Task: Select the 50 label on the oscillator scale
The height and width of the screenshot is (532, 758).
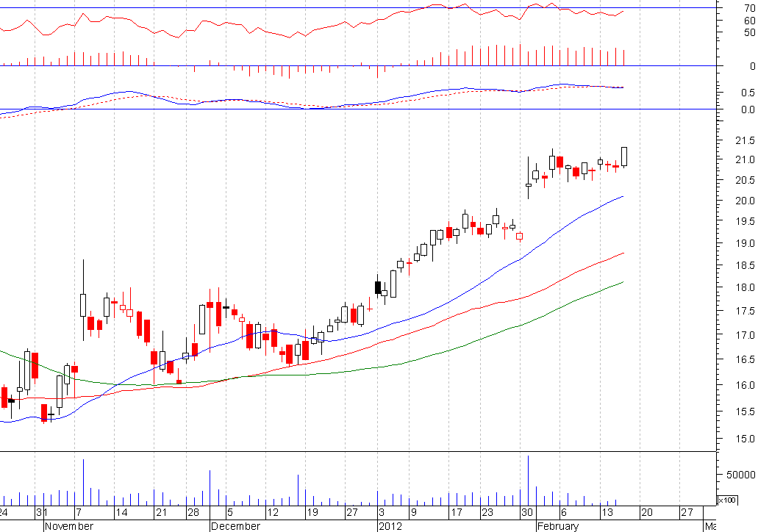Action: (x=749, y=32)
